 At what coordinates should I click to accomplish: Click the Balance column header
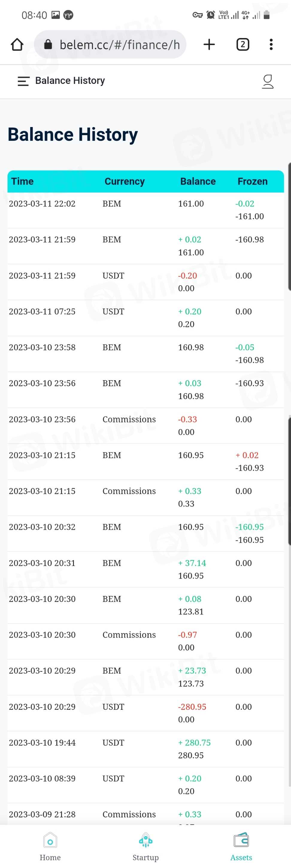click(x=198, y=181)
